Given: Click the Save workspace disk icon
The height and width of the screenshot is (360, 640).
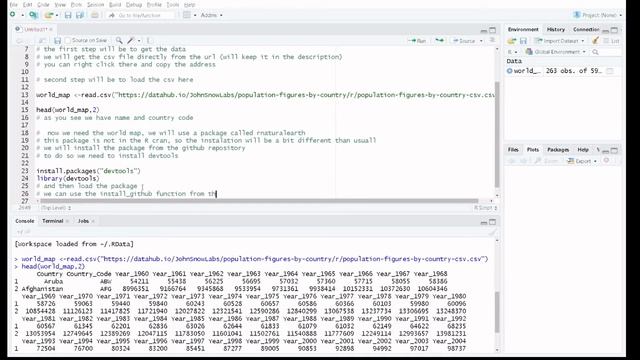Looking at the screenshot, I should [523, 41].
